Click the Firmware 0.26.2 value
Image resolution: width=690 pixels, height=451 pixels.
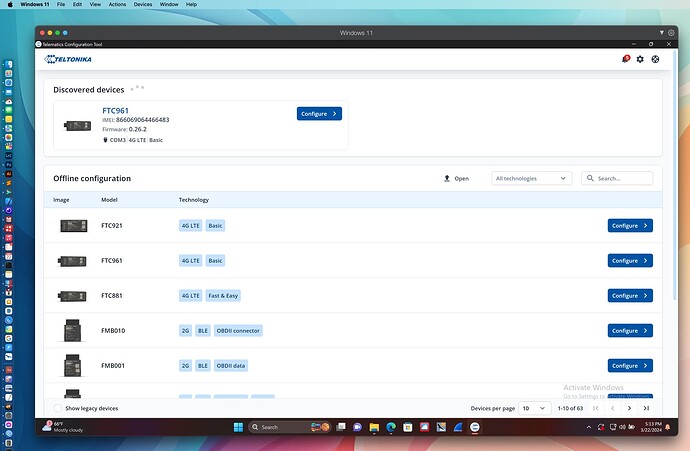pos(138,129)
